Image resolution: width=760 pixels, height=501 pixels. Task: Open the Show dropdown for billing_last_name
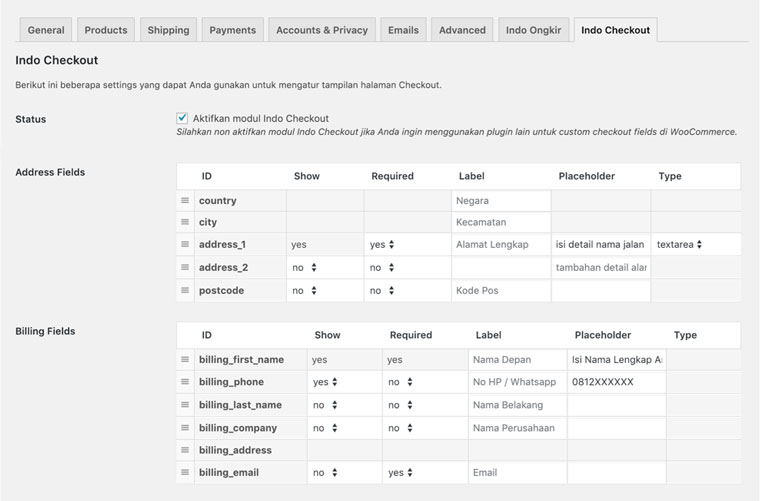tap(325, 405)
